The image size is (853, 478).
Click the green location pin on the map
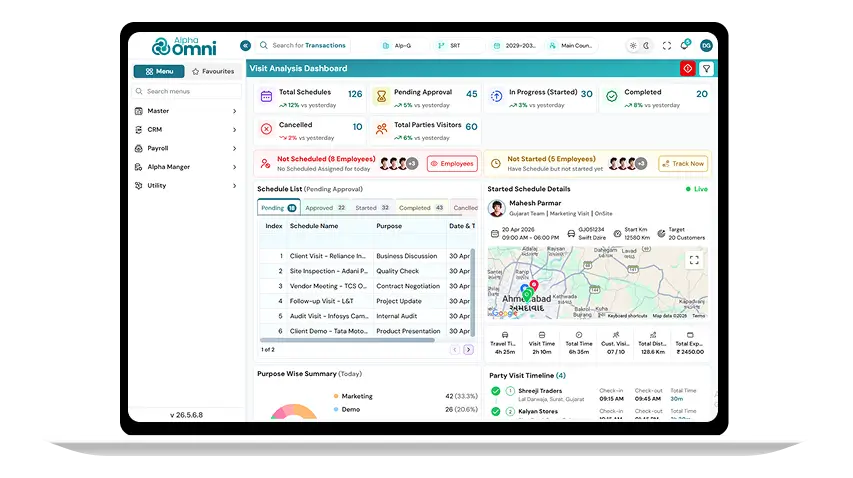coord(527,295)
